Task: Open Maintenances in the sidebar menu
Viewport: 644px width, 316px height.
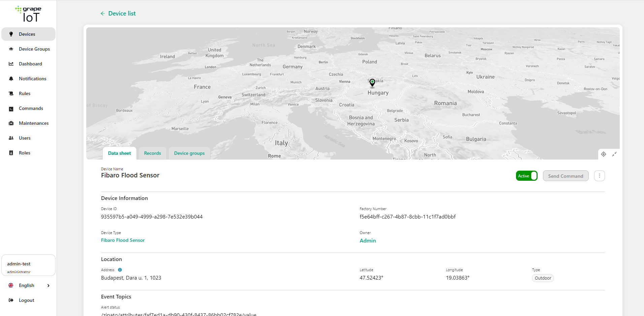Action: coord(28,123)
